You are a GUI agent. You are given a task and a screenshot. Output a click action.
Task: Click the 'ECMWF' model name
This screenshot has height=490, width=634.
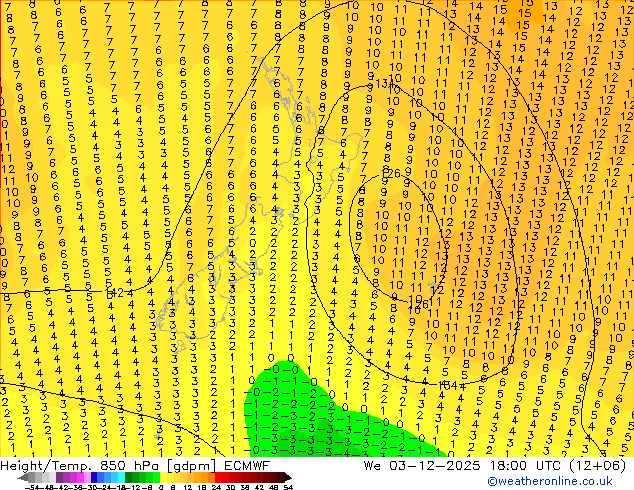(x=247, y=466)
